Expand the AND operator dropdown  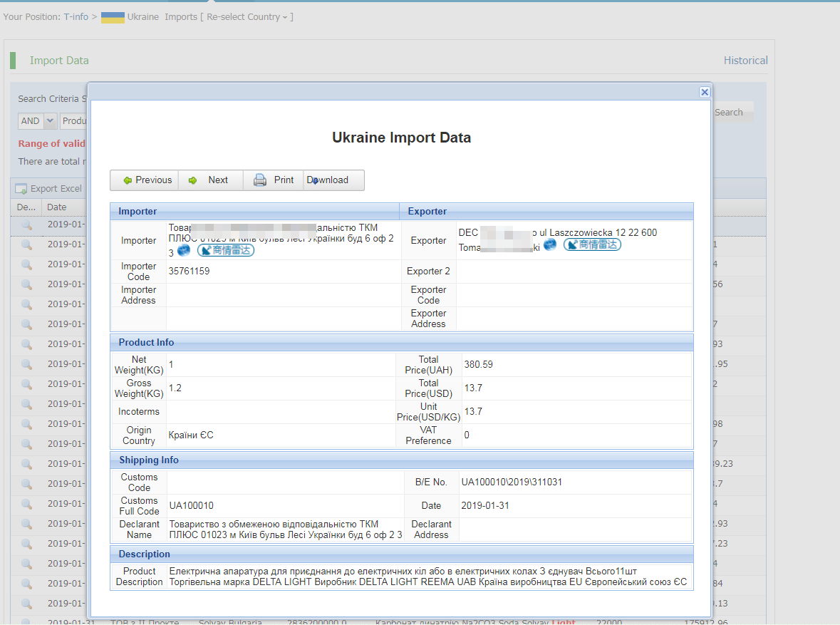click(50, 121)
